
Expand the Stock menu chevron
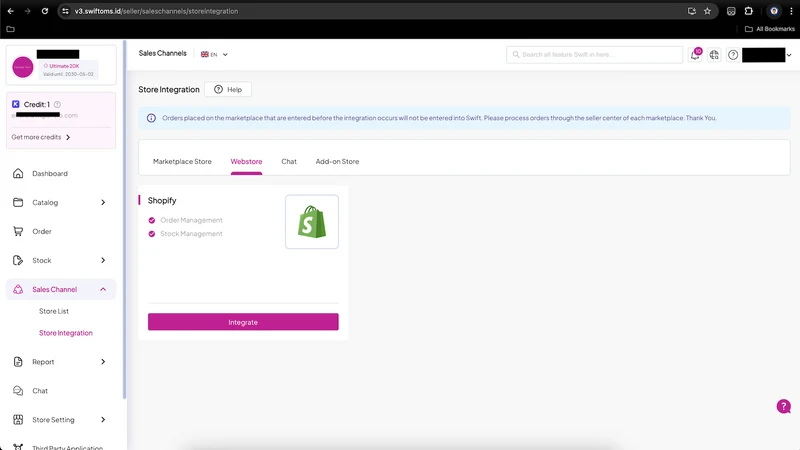103,260
